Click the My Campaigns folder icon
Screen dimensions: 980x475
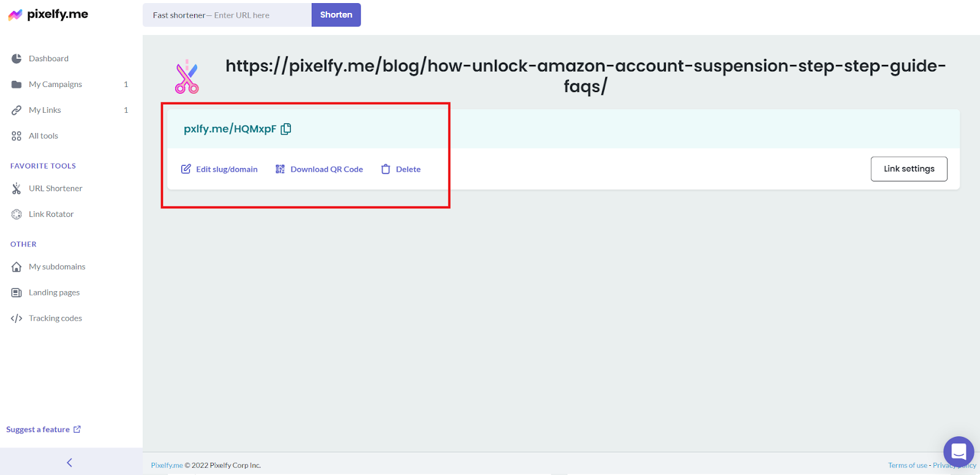[x=17, y=84]
